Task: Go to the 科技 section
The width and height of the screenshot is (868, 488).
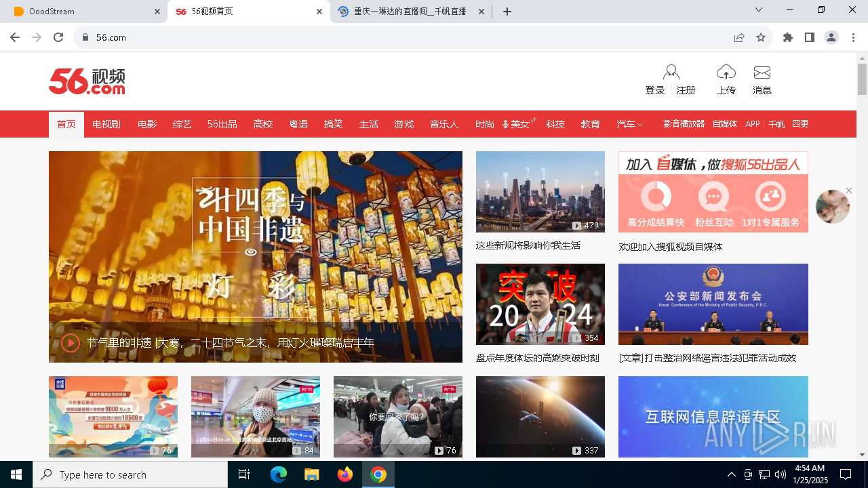Action: tap(555, 124)
